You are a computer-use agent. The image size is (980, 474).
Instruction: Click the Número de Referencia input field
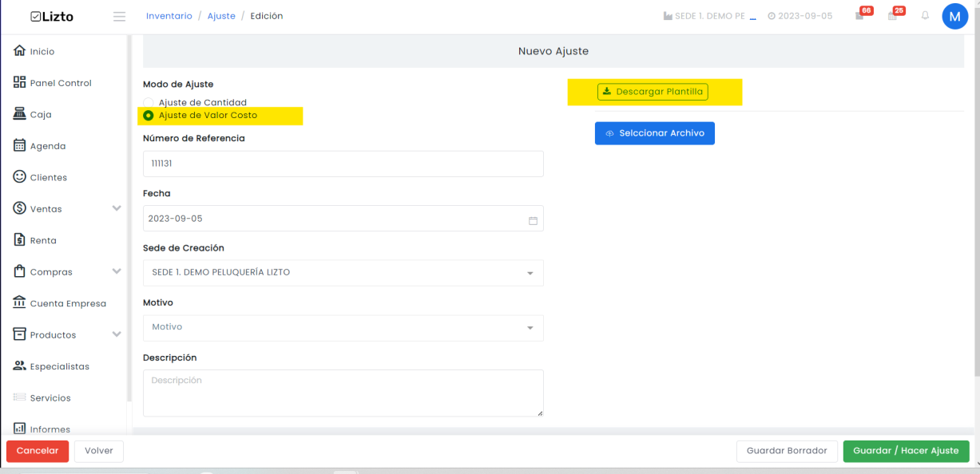[x=343, y=164]
